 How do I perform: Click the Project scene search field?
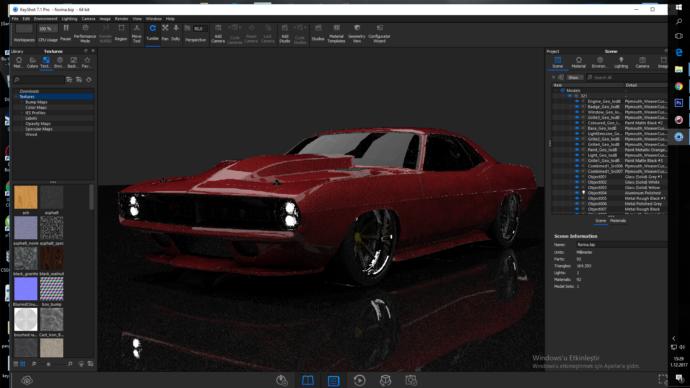click(x=626, y=77)
